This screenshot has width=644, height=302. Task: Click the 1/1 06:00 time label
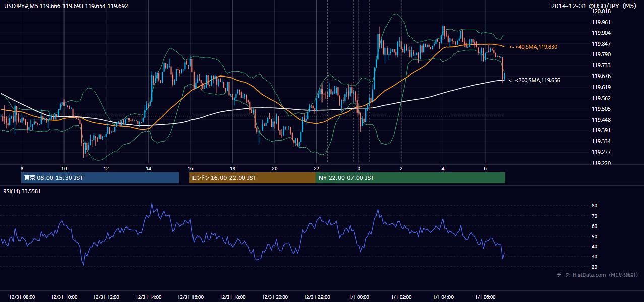pyautogui.click(x=485, y=297)
